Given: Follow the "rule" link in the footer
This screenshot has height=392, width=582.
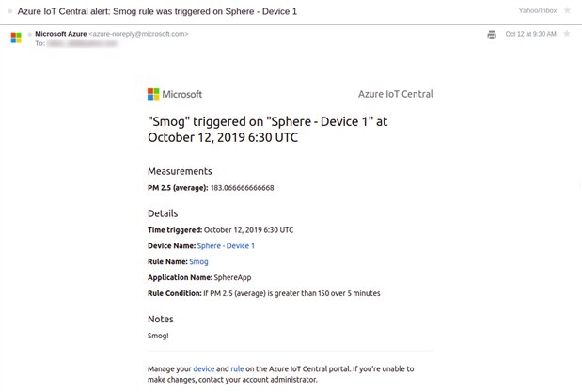Looking at the screenshot, I should tap(237, 368).
